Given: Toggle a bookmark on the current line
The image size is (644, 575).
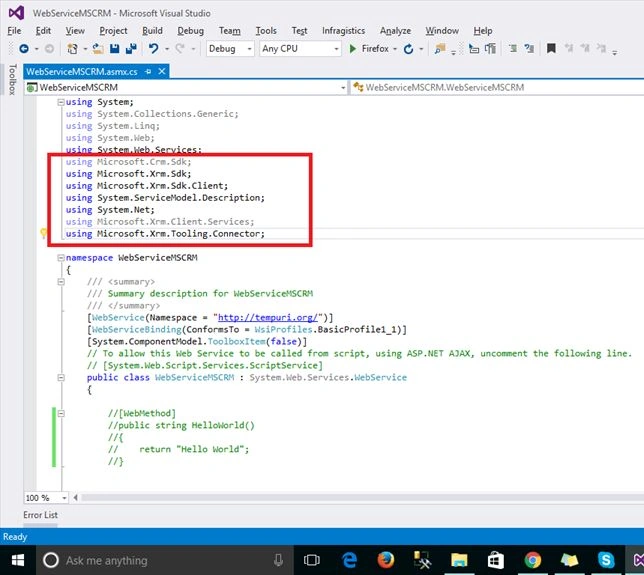Looking at the screenshot, I should [551, 49].
